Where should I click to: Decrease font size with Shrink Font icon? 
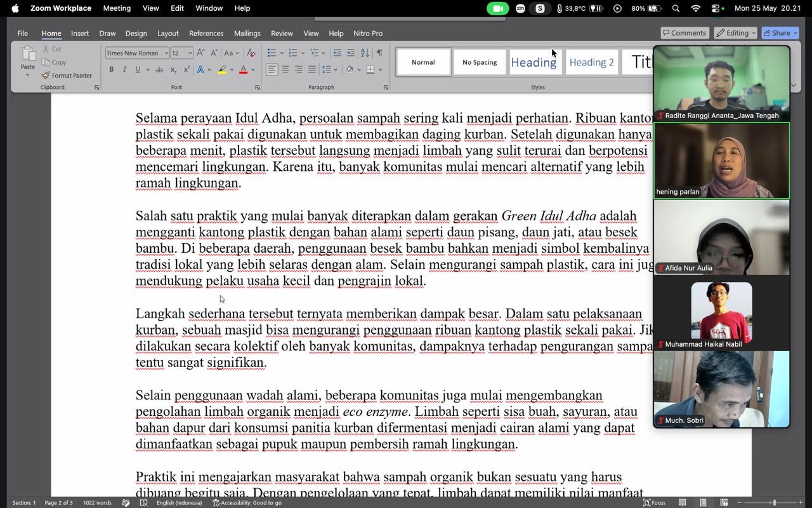point(214,53)
